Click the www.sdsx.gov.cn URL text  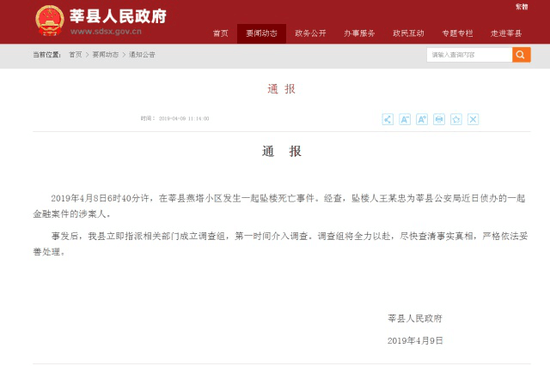point(106,32)
